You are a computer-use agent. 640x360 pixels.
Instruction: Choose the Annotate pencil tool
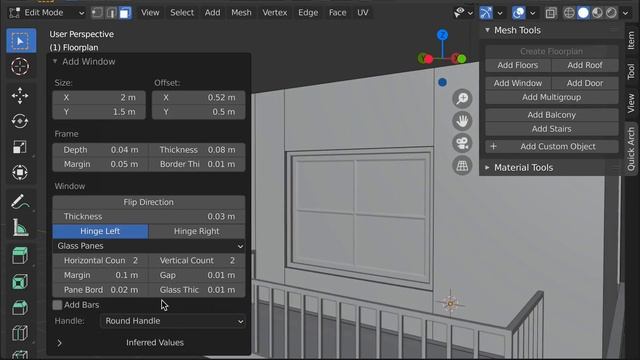[x=20, y=202]
